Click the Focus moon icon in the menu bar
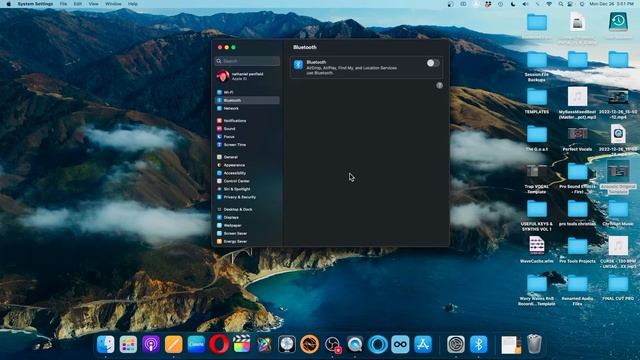Screen dimensions: 640x360 [513, 4]
